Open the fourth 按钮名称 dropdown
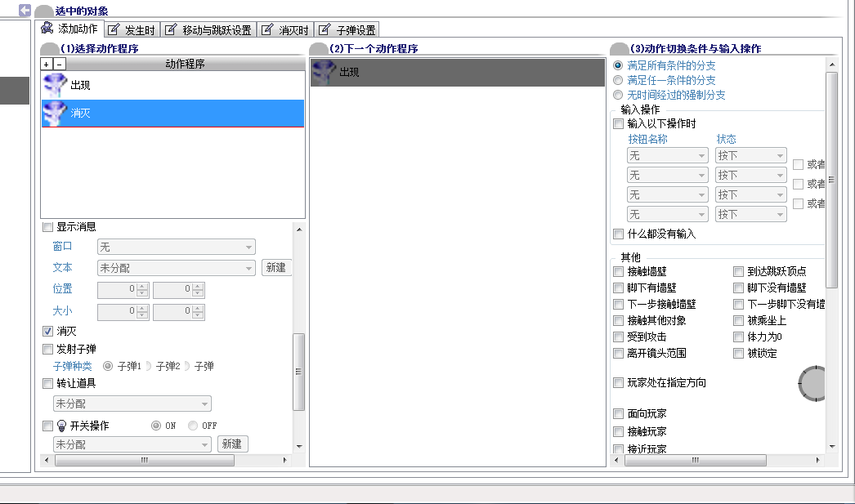 pyautogui.click(x=668, y=215)
